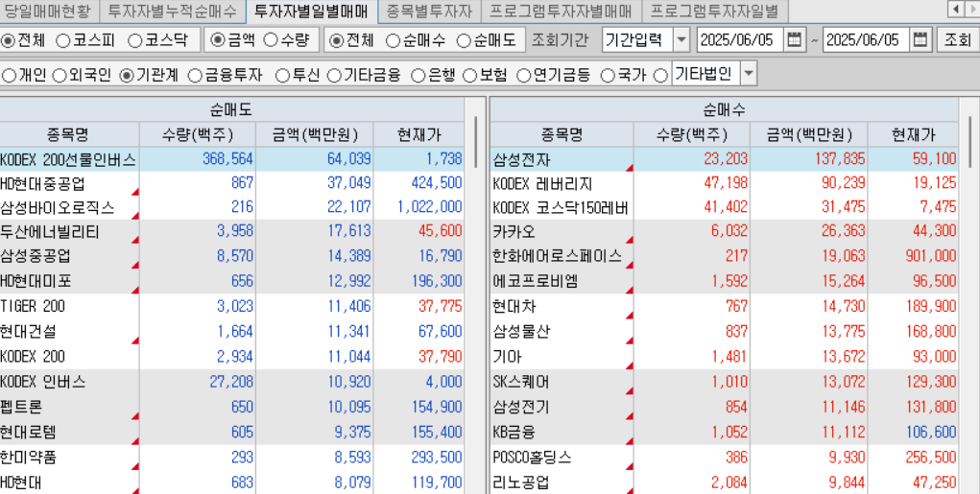Screen dimensions: 980x494
Task: Select 현대차 row
Action: pyautogui.click(x=724, y=307)
